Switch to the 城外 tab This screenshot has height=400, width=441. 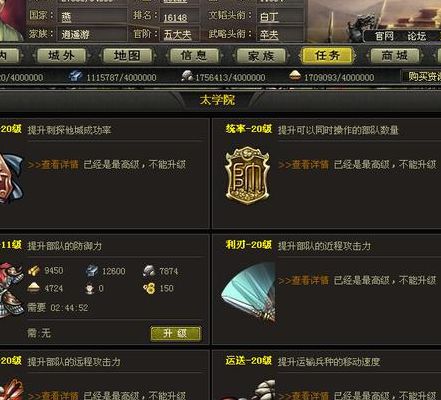point(61,56)
